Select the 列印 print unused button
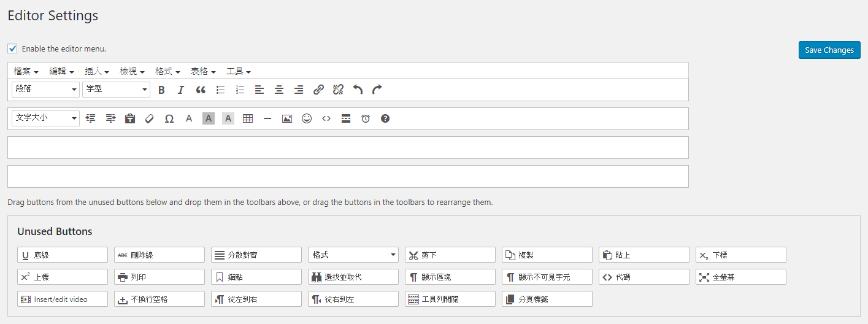868x324 pixels. 159,277
